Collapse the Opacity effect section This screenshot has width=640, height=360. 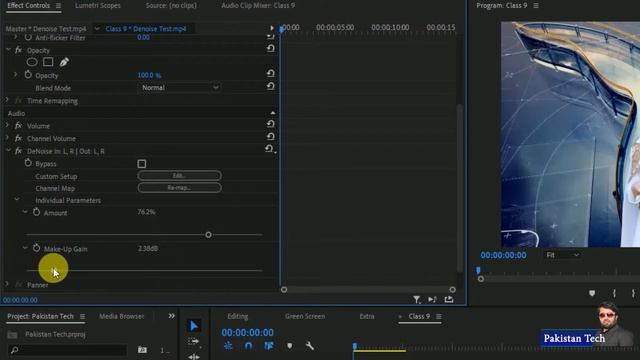click(x=8, y=50)
